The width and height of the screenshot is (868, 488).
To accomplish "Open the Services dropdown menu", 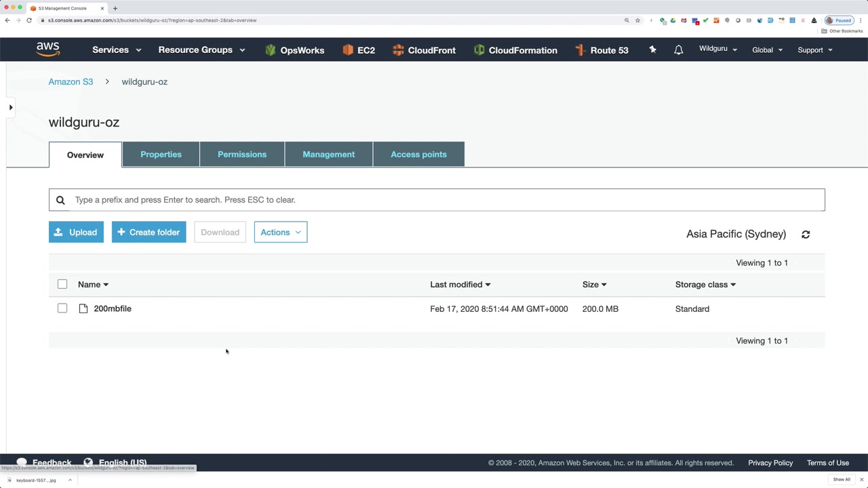I will tap(117, 50).
